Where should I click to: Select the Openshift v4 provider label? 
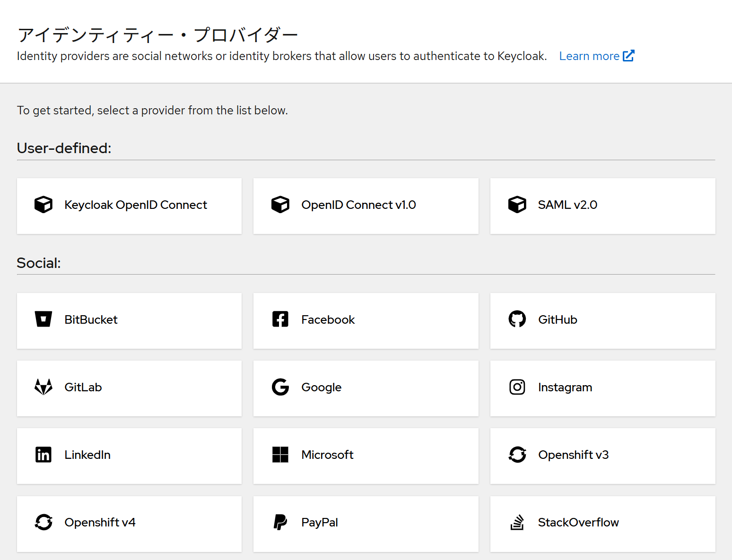click(100, 522)
